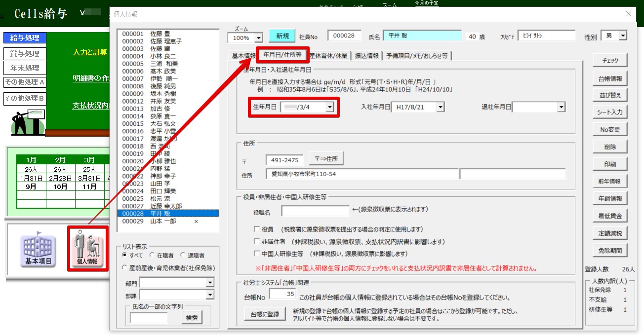Check the 役員 checkbox
The height and width of the screenshot is (335, 644).
click(x=257, y=229)
